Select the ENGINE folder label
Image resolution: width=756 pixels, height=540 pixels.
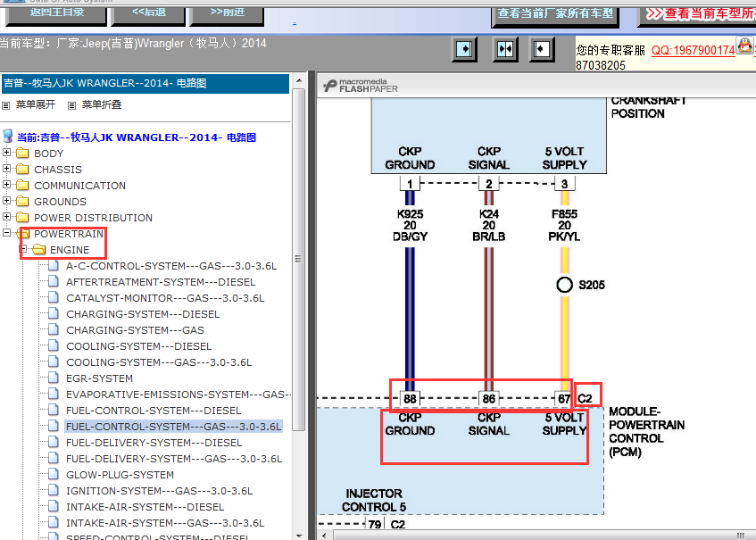(x=70, y=250)
